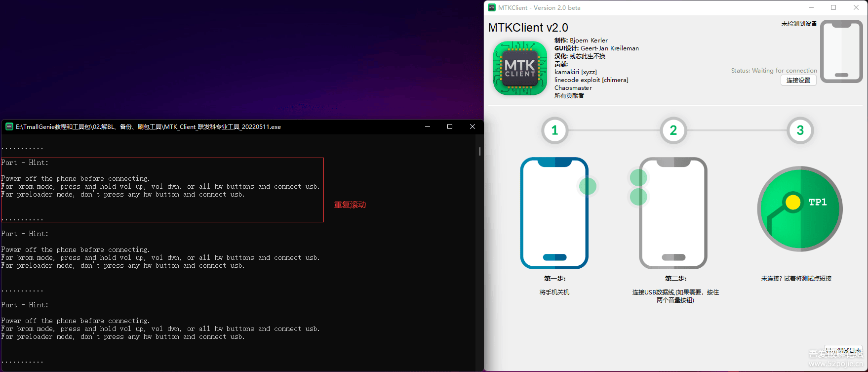
Task: Maximize the MTK console window
Action: [x=450, y=126]
